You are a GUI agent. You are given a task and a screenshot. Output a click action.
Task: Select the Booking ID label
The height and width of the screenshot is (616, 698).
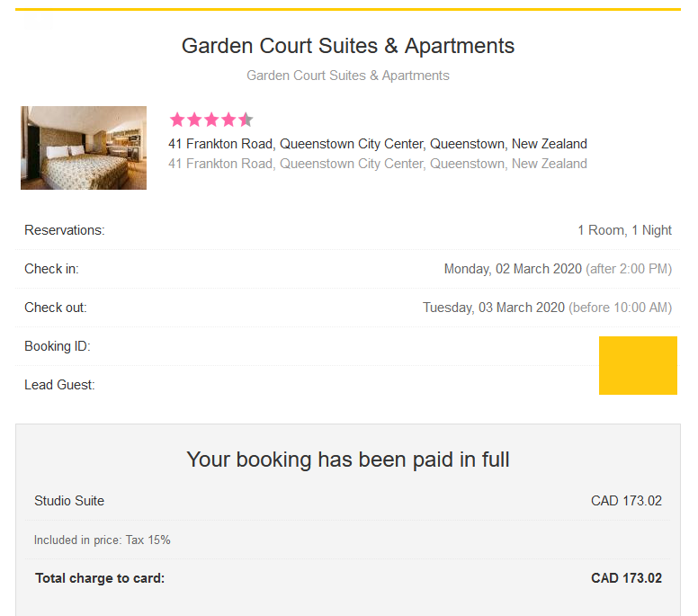[58, 346]
